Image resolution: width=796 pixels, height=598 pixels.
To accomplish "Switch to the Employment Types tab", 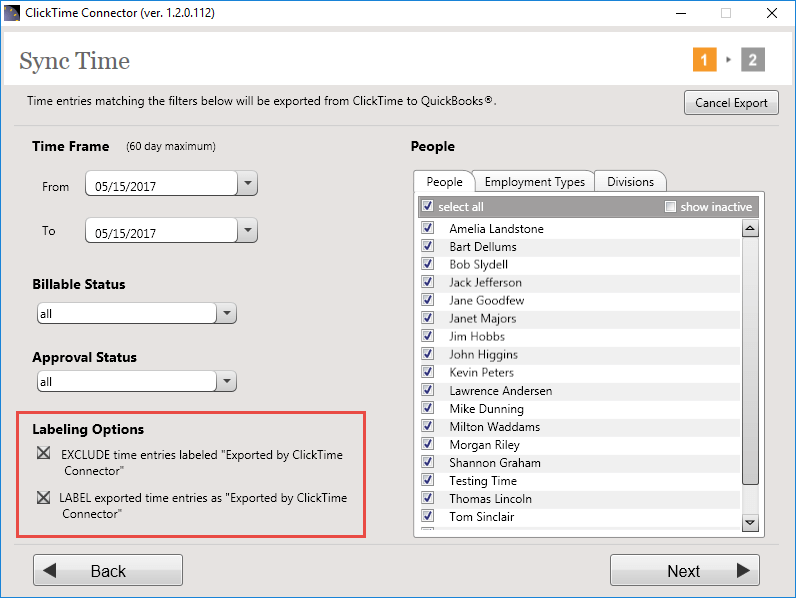I will coord(535,182).
